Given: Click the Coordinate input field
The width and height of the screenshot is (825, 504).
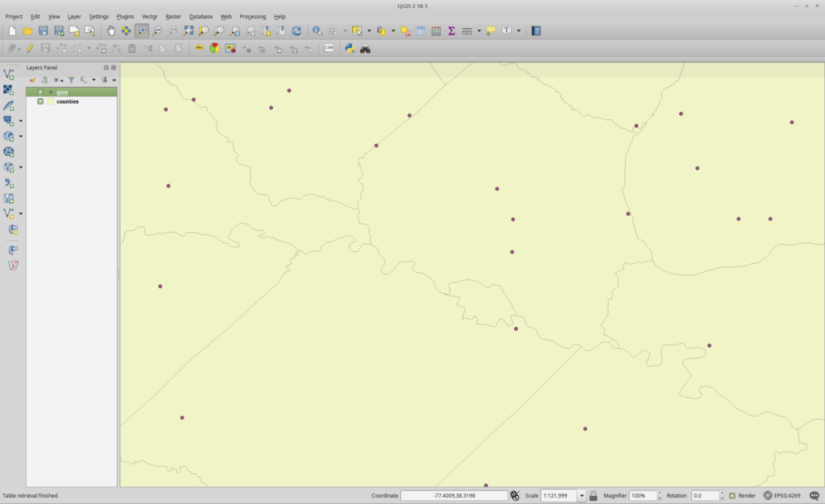Looking at the screenshot, I should click(x=455, y=495).
